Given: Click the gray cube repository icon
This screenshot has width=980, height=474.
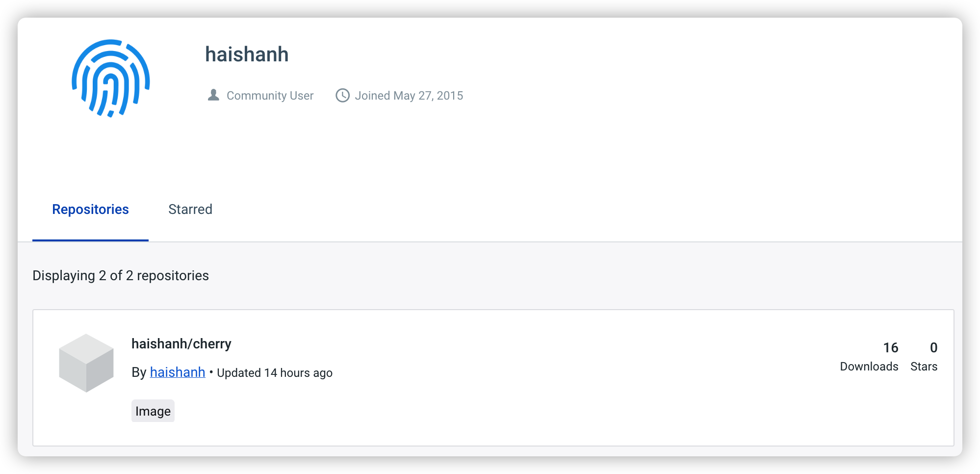Looking at the screenshot, I should coord(86,363).
